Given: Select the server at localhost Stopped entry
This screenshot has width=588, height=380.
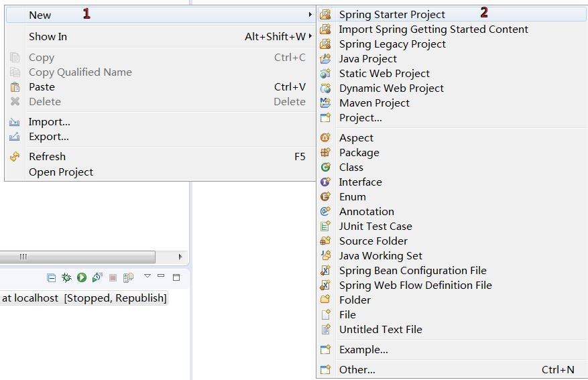Looking at the screenshot, I should [84, 298].
